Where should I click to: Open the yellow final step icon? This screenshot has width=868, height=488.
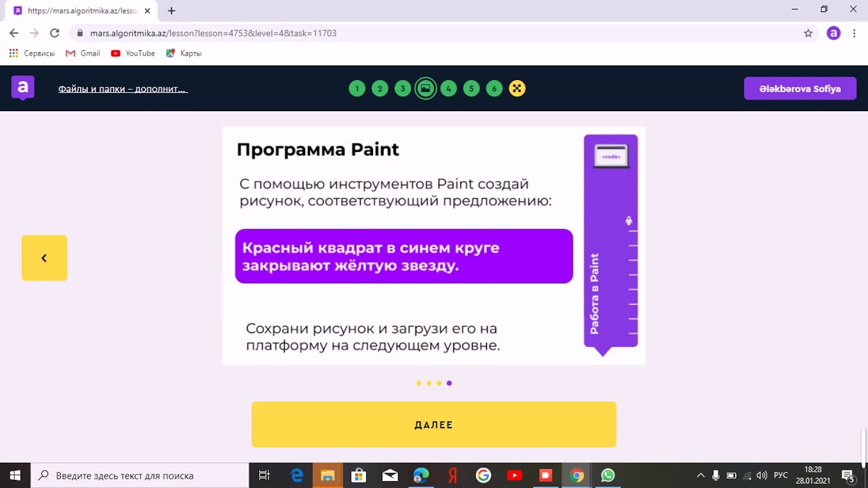pos(517,89)
